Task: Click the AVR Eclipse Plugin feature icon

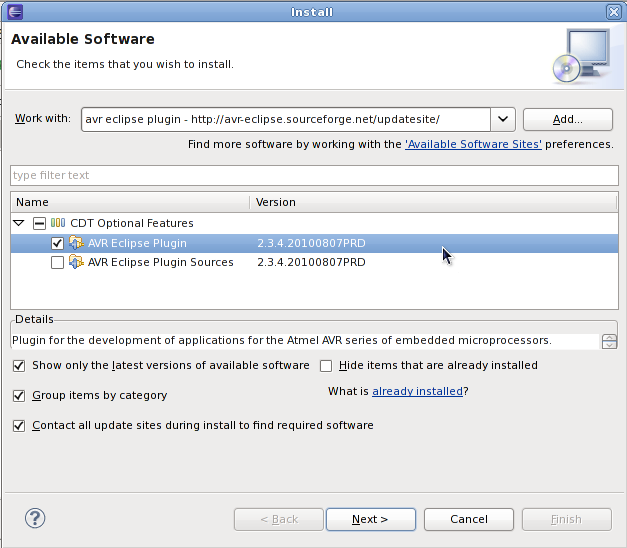Action: [x=76, y=243]
